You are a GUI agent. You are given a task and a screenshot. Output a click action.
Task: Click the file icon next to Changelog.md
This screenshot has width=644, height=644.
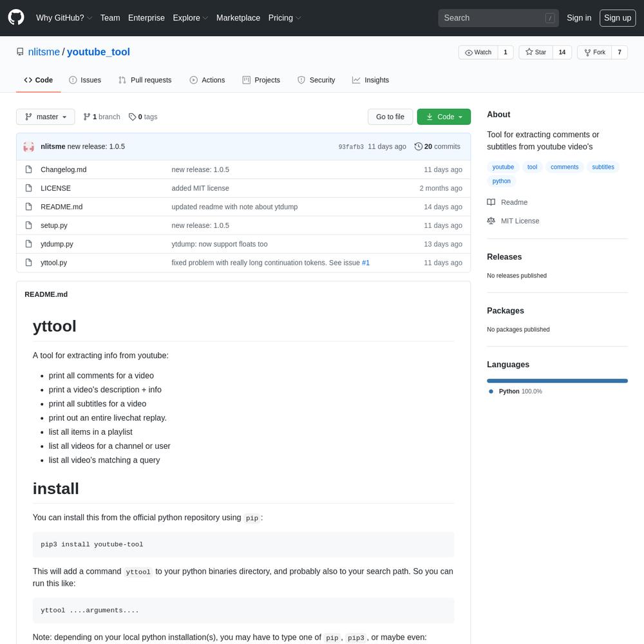29,169
